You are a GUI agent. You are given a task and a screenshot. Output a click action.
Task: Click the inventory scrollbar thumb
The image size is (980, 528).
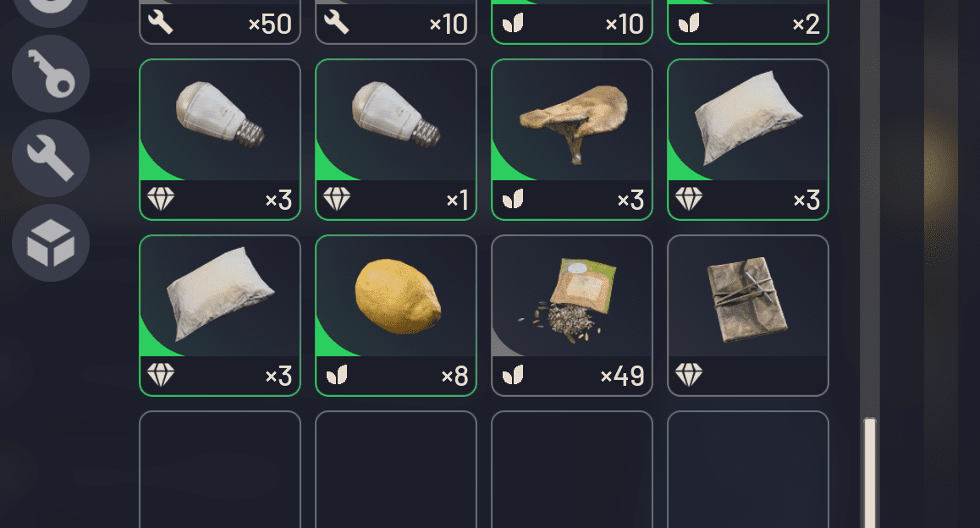[870, 473]
